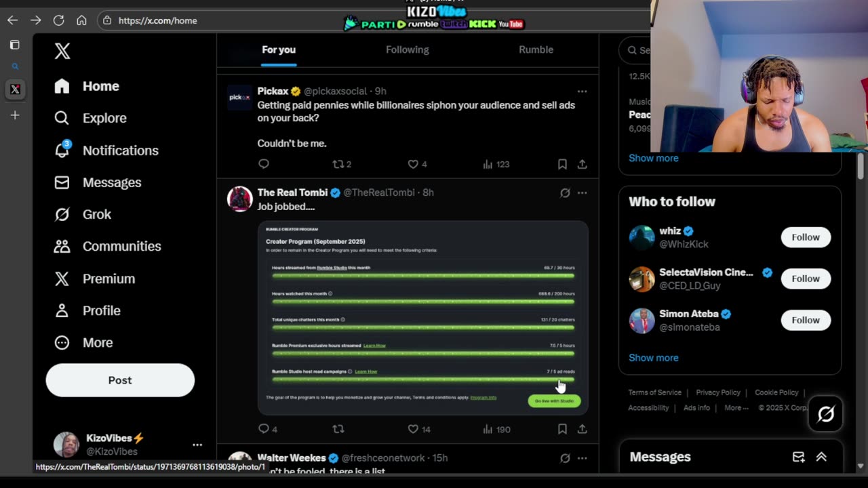Expand the Messages drawer

tap(821, 457)
